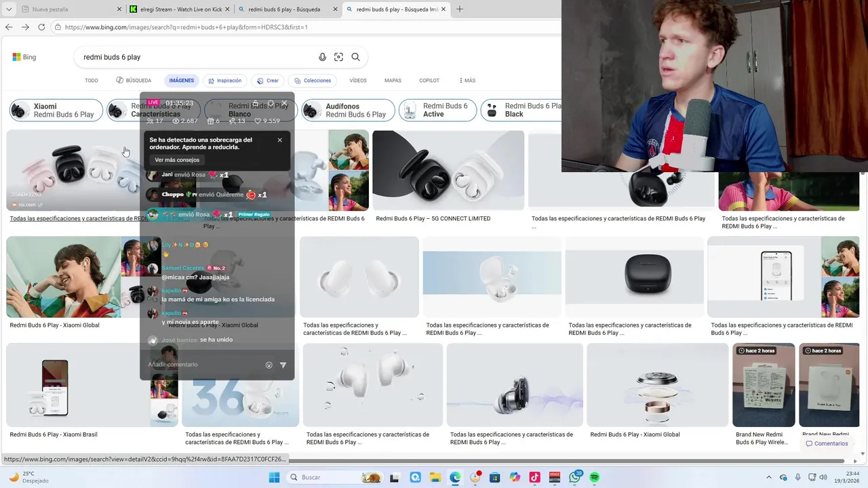Click the lock icon on live overlay
This screenshot has width=868, height=488.
(256, 104)
